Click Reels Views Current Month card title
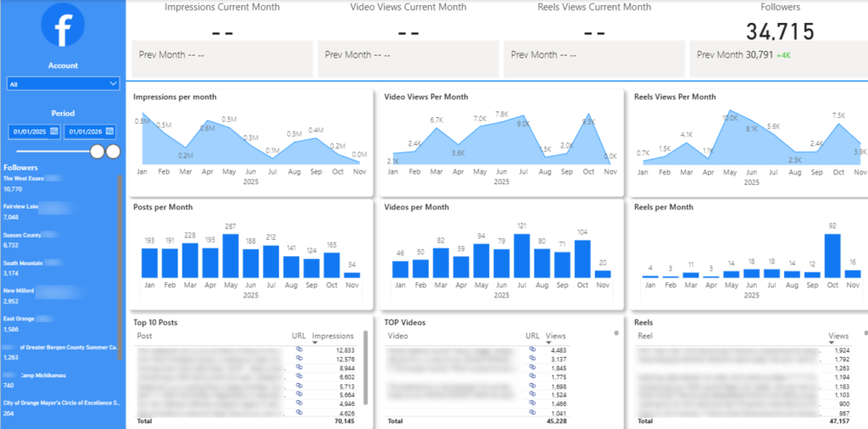This screenshot has height=429, width=868. 594,7
